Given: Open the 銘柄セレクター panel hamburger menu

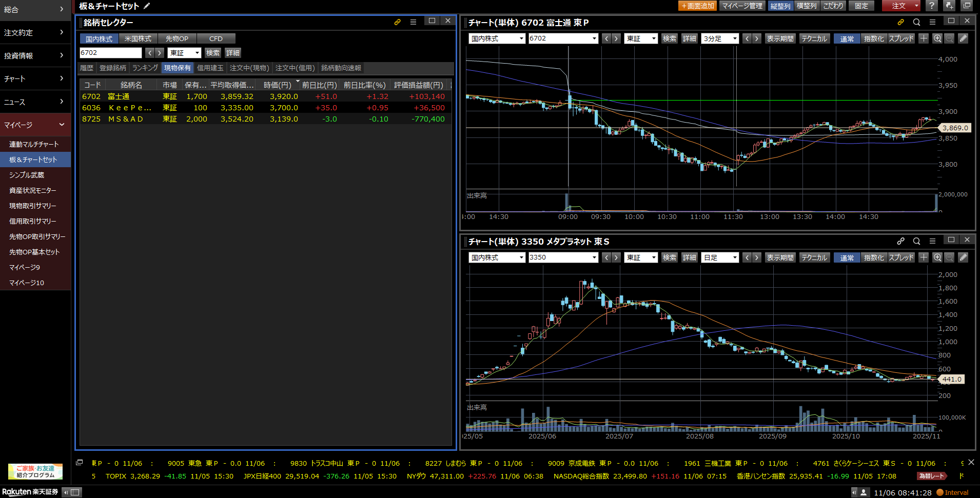Looking at the screenshot, I should click(413, 22).
